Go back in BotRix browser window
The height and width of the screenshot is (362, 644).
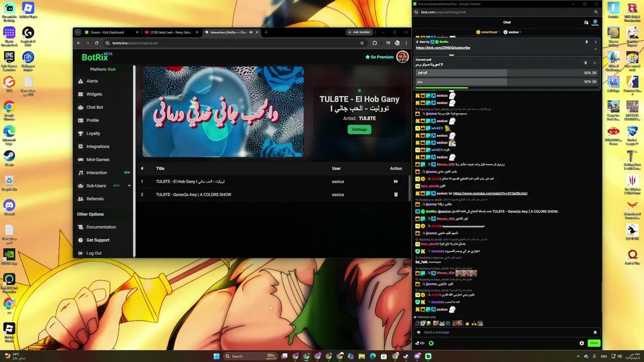[x=78, y=43]
